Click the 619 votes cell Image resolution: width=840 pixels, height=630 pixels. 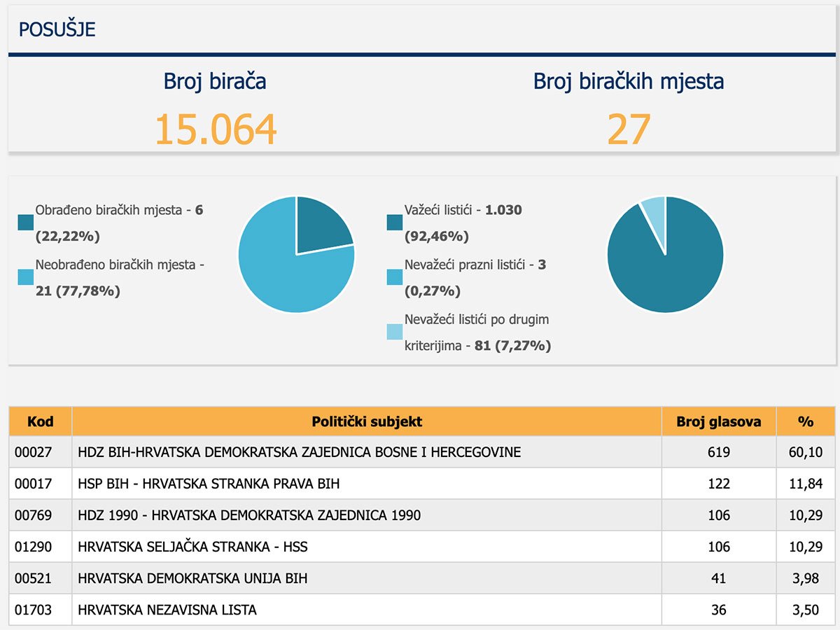[719, 452]
